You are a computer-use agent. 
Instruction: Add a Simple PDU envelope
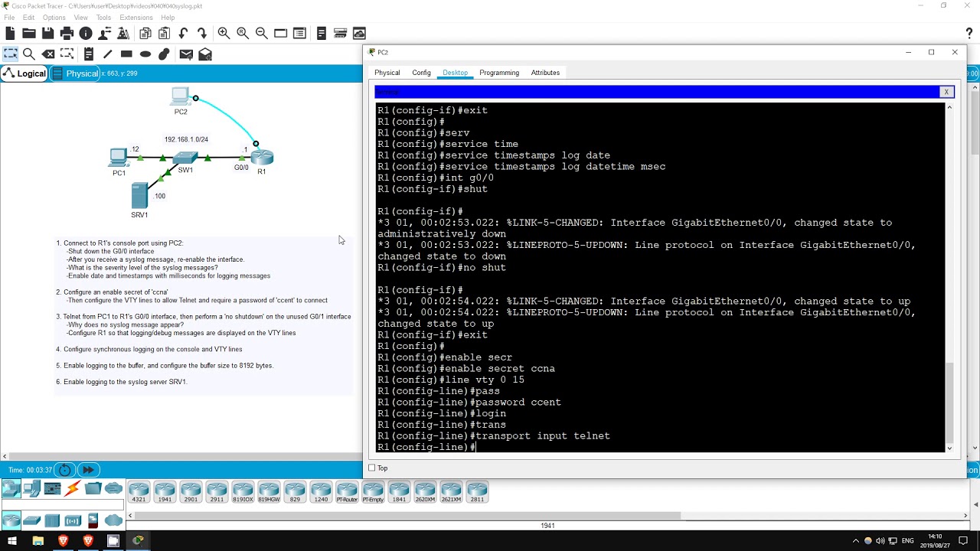[x=186, y=54]
